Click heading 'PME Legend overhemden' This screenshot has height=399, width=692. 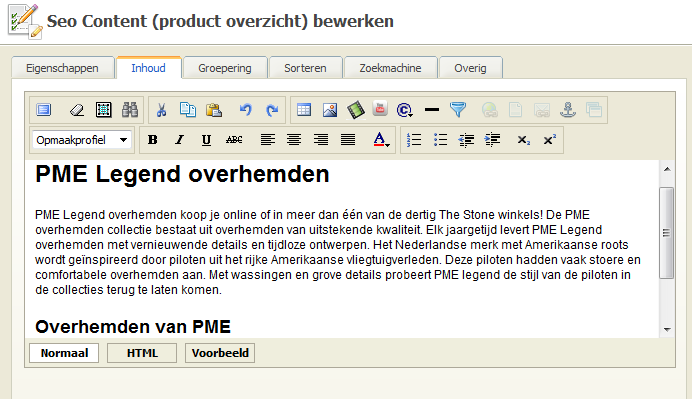[182, 174]
